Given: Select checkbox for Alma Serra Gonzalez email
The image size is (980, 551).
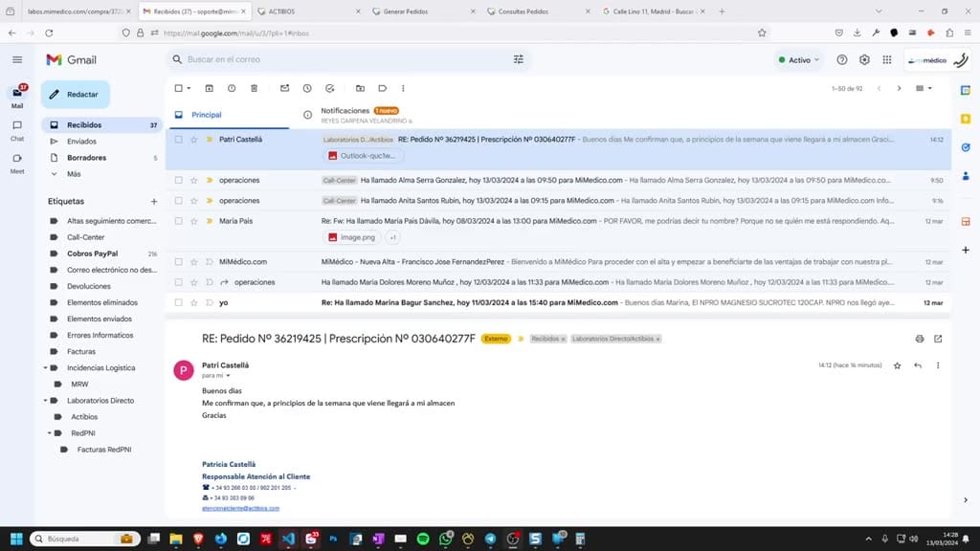Looking at the screenshot, I should 179,180.
